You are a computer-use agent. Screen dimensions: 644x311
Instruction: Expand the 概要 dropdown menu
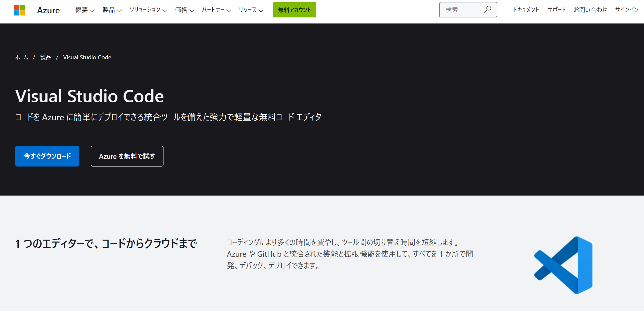(85, 10)
